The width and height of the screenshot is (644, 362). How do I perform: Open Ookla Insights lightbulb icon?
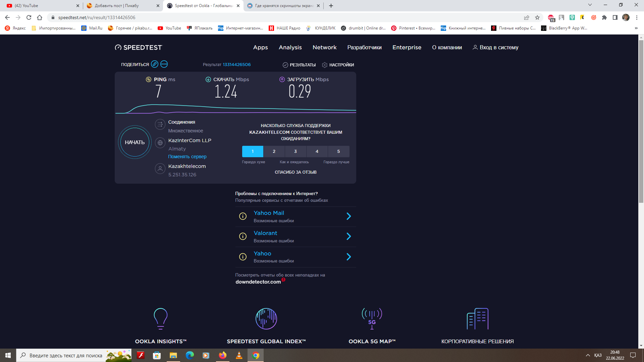pos(161,319)
